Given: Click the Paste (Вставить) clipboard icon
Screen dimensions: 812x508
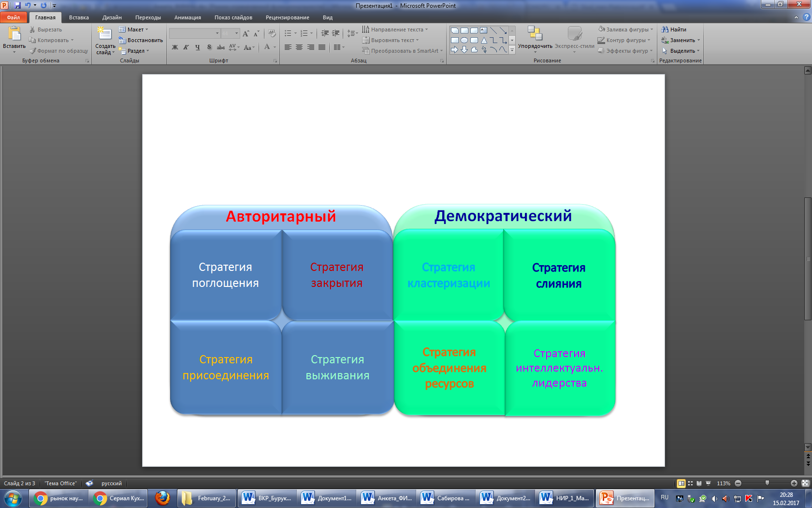Looking at the screenshot, I should [x=14, y=34].
